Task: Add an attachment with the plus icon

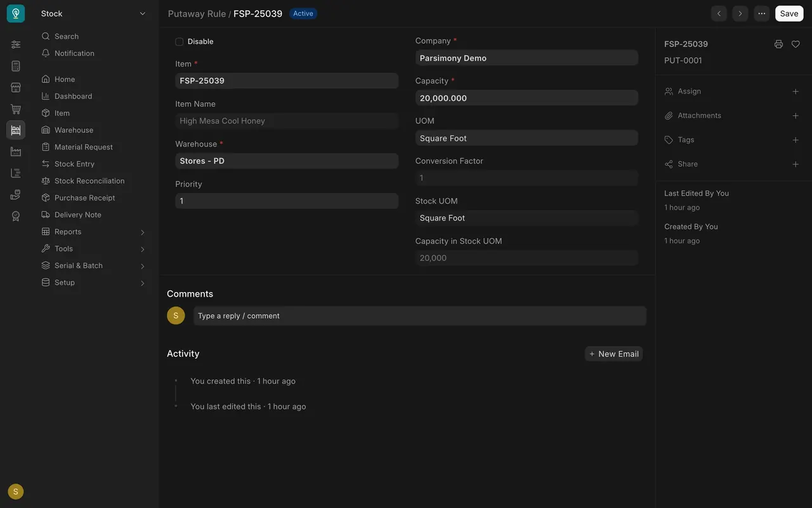Action: [x=796, y=116]
